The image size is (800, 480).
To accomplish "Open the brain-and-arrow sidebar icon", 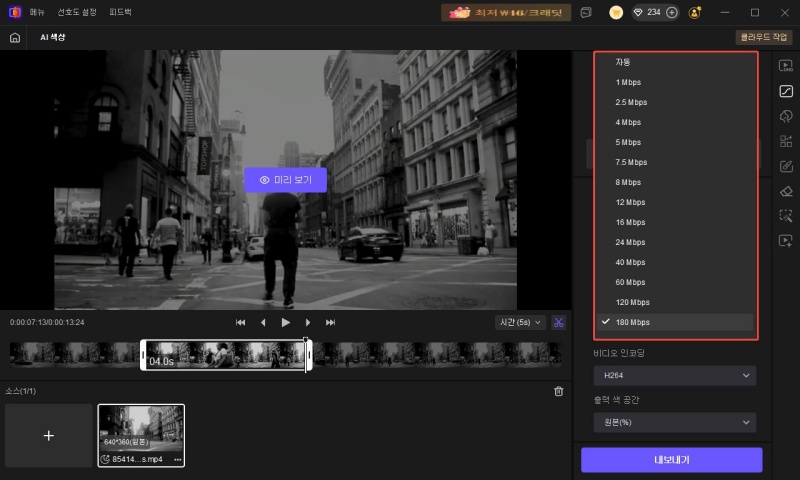I will 786,116.
